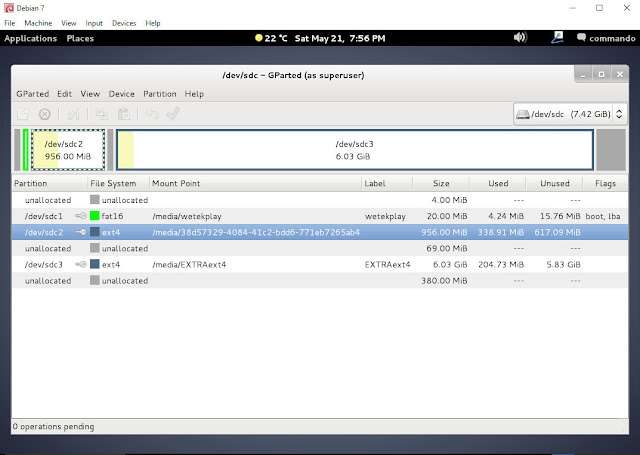Click the Label column header
The width and height of the screenshot is (640, 455).
coord(387,183)
